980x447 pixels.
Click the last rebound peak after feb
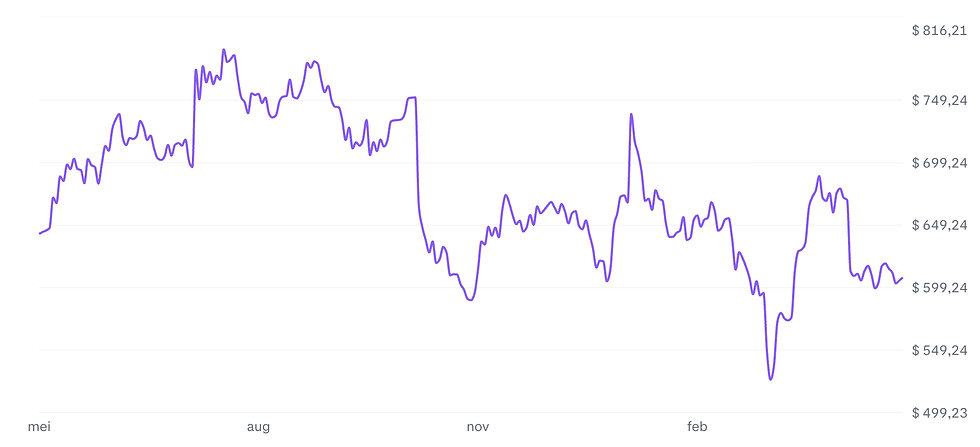point(819,176)
